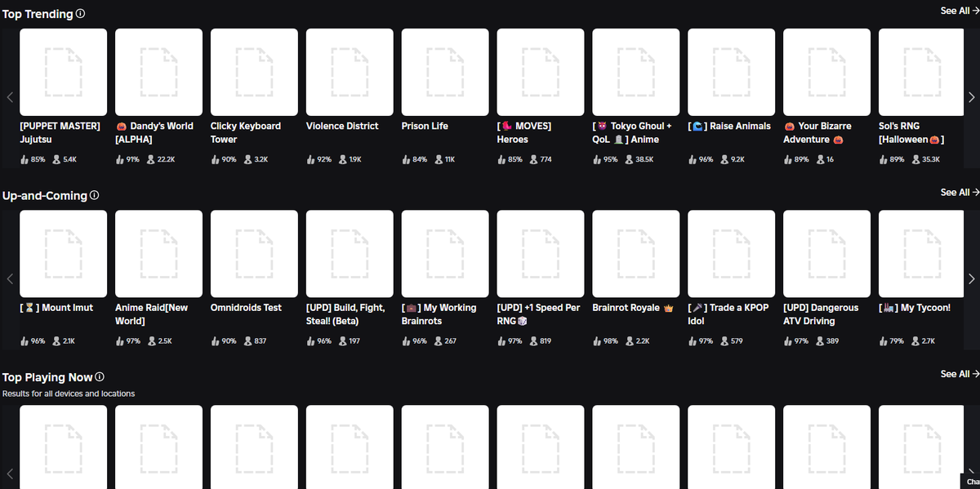The height and width of the screenshot is (489, 980).
Task: Open the Violence District game thumbnail
Action: [x=350, y=72]
